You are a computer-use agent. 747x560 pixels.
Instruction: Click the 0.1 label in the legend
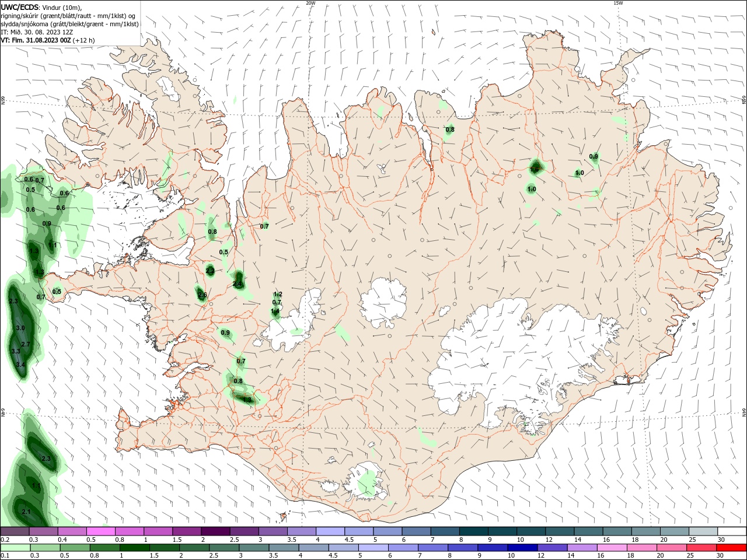[x=5, y=556]
